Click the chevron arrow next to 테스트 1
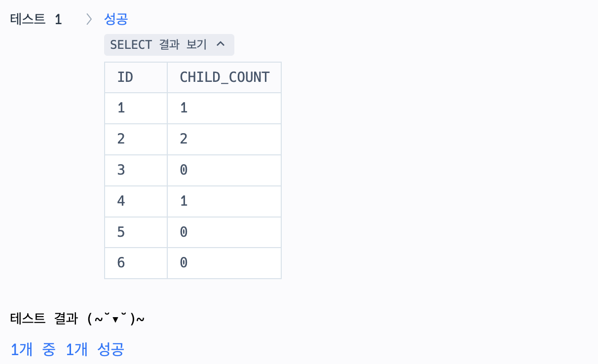Image resolution: width=598 pixels, height=364 pixels. click(x=89, y=19)
